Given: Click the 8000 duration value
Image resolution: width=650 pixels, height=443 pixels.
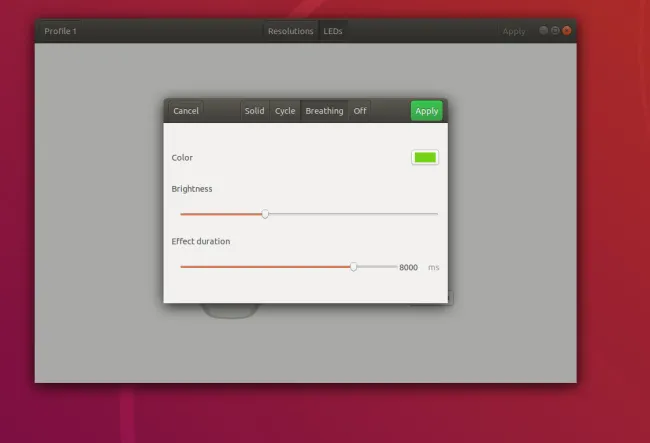Looking at the screenshot, I should (x=408, y=267).
